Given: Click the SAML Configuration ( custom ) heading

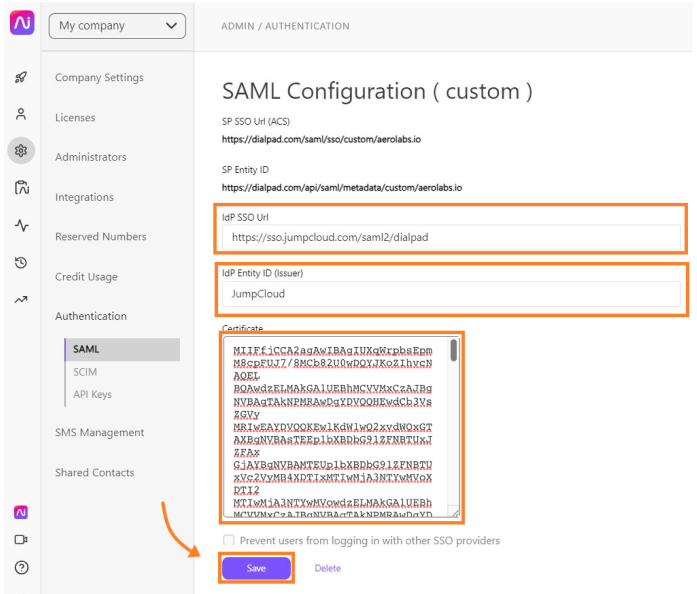Looking at the screenshot, I should coord(377,92).
